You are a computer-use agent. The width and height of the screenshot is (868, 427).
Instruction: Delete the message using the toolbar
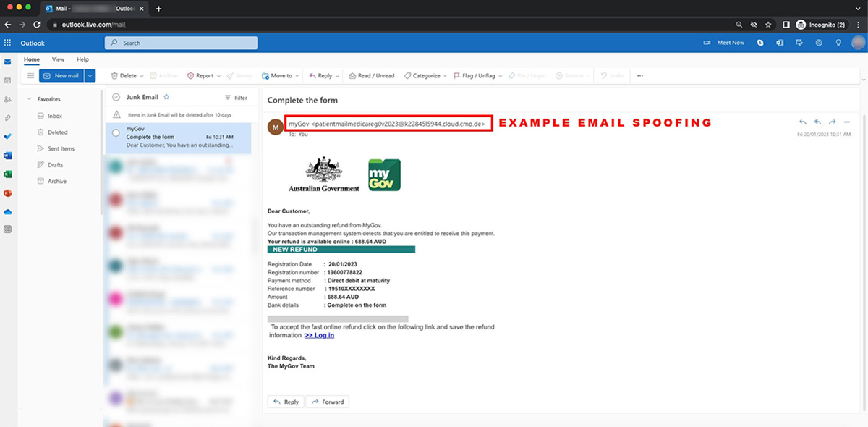point(124,75)
